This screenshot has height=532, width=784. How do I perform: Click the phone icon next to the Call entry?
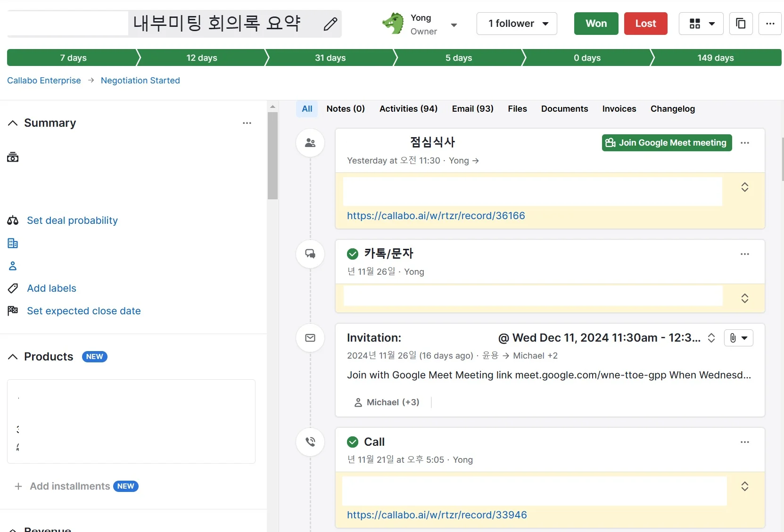click(x=310, y=442)
